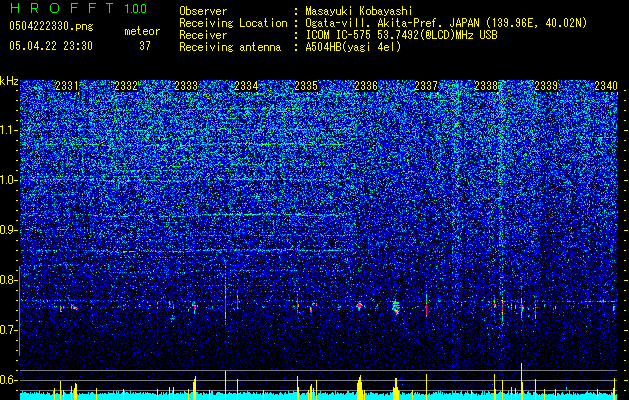629x400 pixels.
Task: Click the HROFFT 1.0.0 title text
Action: 78,8
